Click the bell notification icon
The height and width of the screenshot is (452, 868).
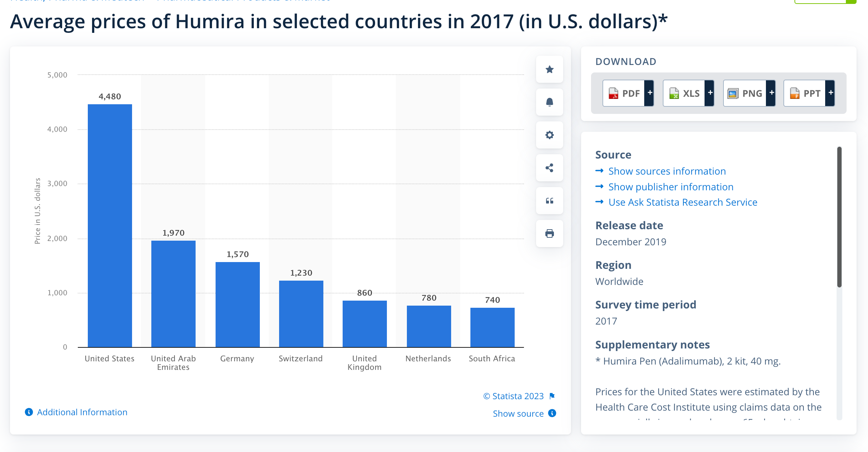(549, 102)
